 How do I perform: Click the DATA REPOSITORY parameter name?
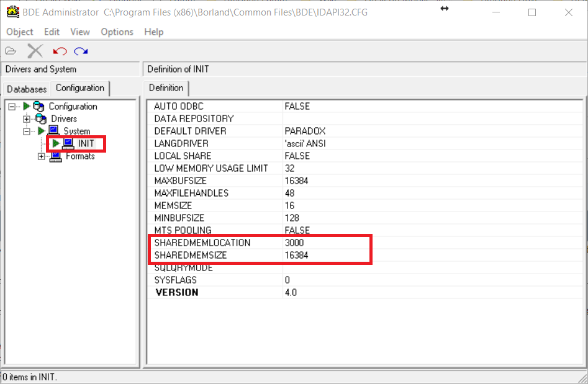(x=194, y=118)
